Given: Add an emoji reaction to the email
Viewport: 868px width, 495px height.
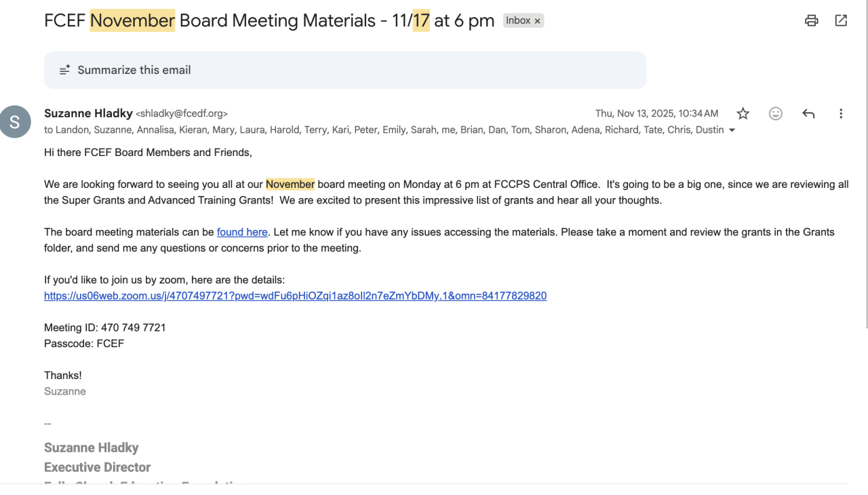Looking at the screenshot, I should [776, 114].
